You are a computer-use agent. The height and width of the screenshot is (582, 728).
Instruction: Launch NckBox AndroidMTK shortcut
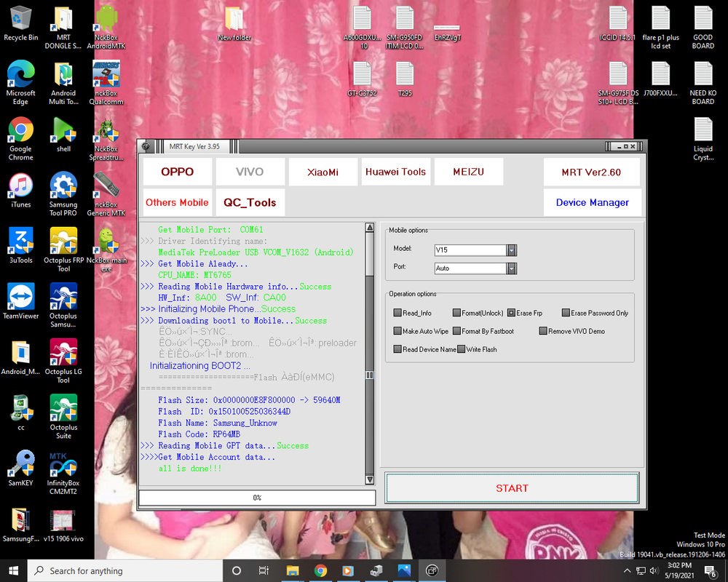pos(106,28)
